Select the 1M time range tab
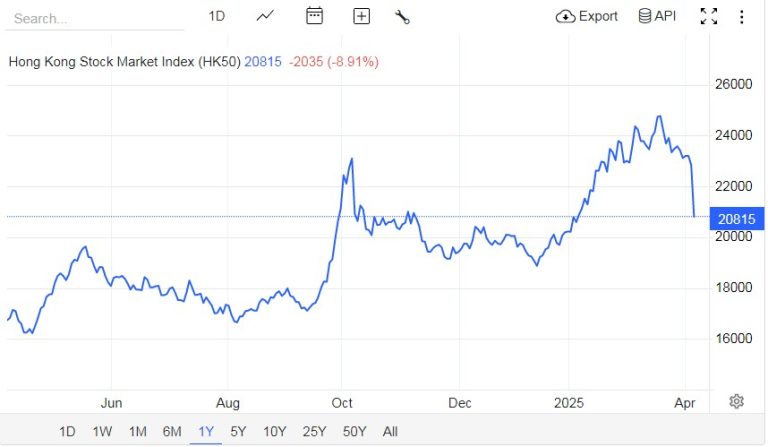This screenshot has height=447, width=768. tap(138, 431)
